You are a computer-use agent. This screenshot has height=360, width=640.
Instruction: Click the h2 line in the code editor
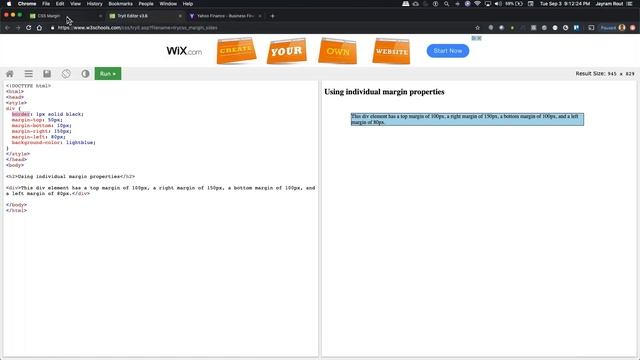pyautogui.click(x=70, y=176)
